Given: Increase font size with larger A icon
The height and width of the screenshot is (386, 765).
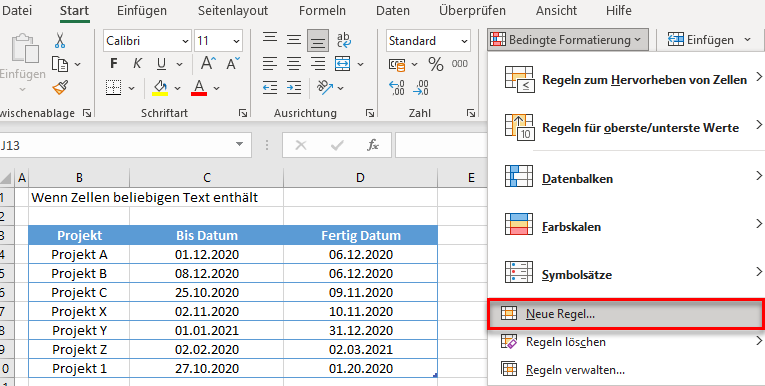Looking at the screenshot, I should tap(209, 63).
